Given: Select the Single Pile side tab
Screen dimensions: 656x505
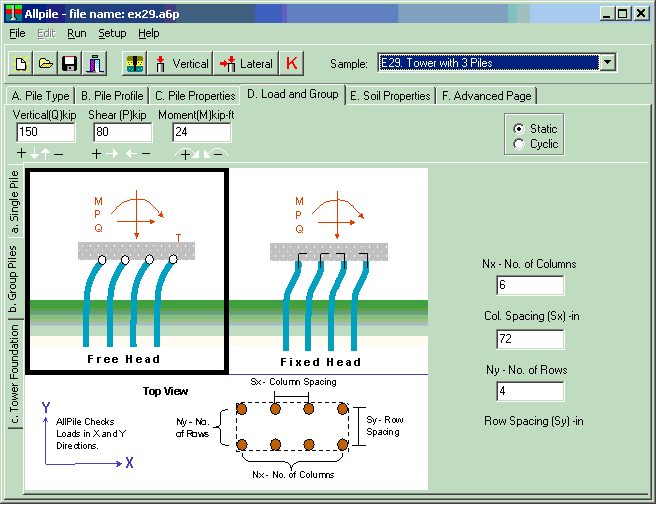Looking at the screenshot, I should 14,198.
